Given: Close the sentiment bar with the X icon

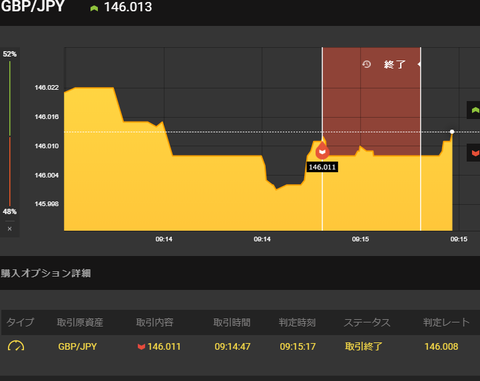Looking at the screenshot, I should 10,229.
